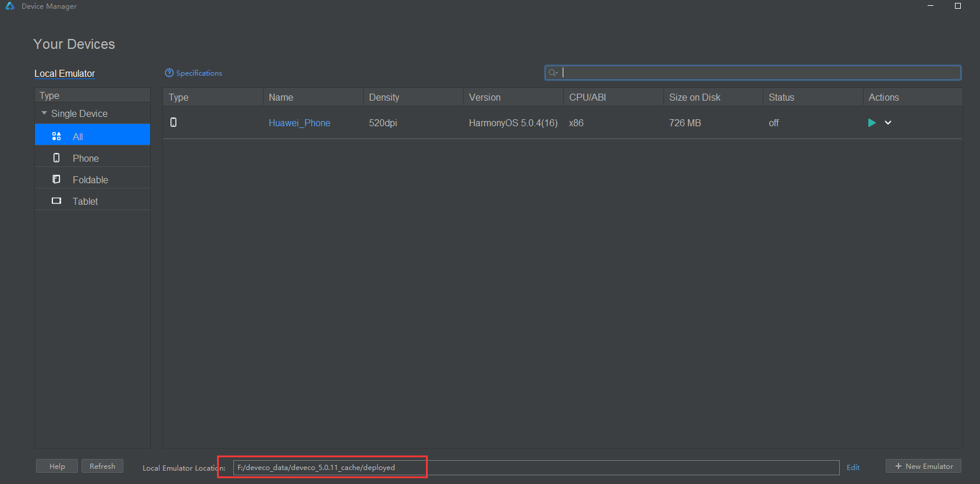Click the plus icon on New Emulator
Screen dimensions: 980x484
(x=899, y=466)
